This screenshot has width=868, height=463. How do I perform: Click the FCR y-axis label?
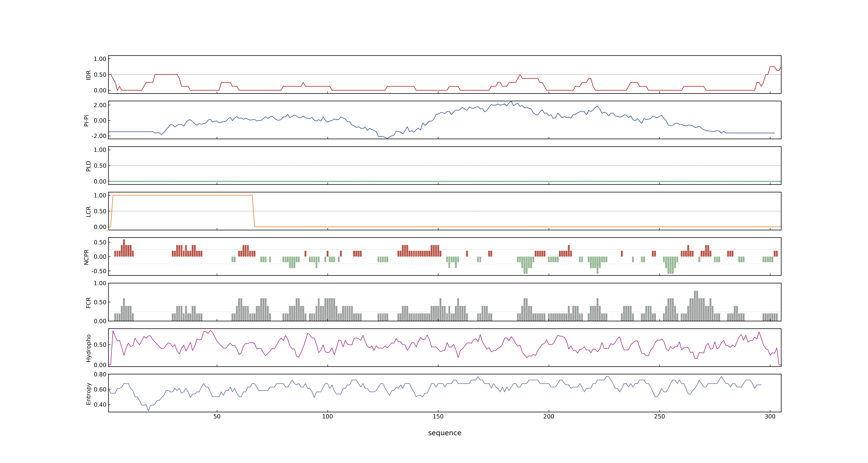88,302
